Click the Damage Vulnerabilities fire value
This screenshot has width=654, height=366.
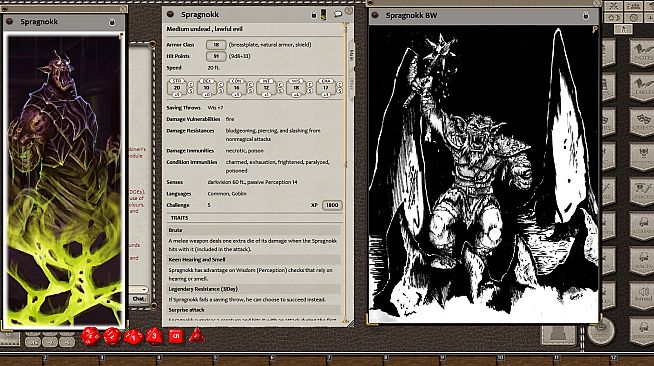pyautogui.click(x=230, y=119)
